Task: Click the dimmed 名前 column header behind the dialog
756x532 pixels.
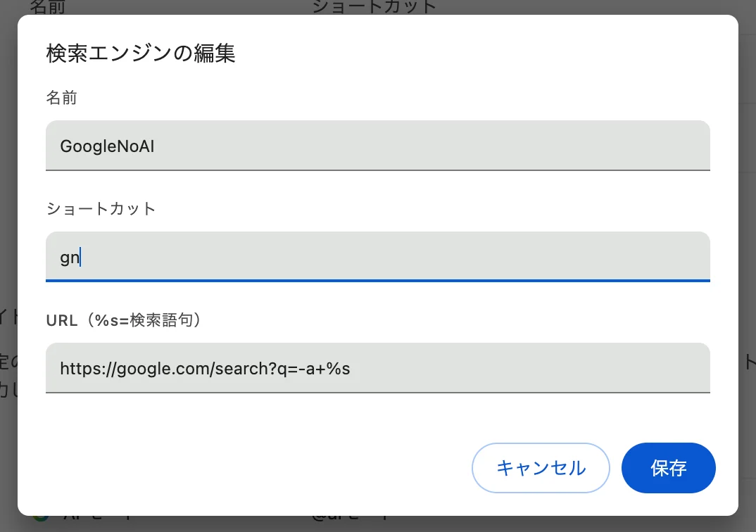Action: 47,7
